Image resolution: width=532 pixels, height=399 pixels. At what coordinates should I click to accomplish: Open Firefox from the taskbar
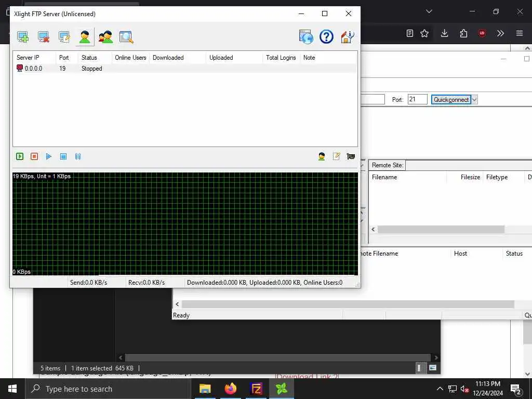point(230,389)
